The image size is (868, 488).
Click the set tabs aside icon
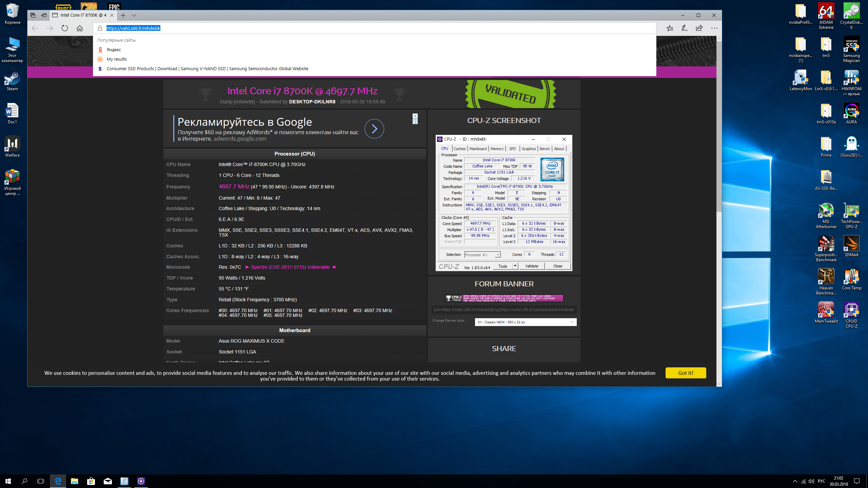(x=44, y=15)
